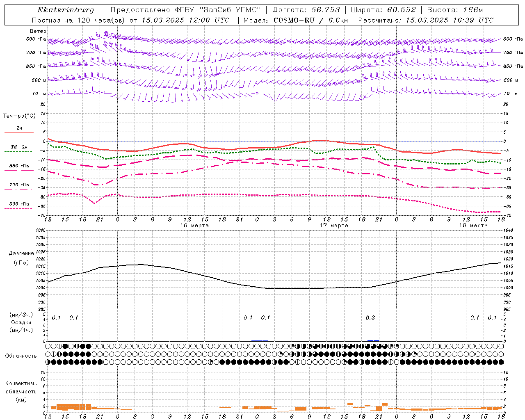Click the (гПа) pressure unit label
525x420 pixels.
(x=21, y=263)
